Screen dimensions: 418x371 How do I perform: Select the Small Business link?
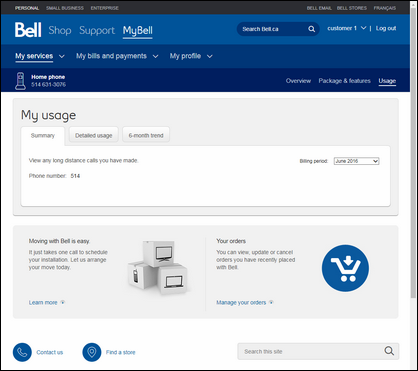(x=65, y=8)
